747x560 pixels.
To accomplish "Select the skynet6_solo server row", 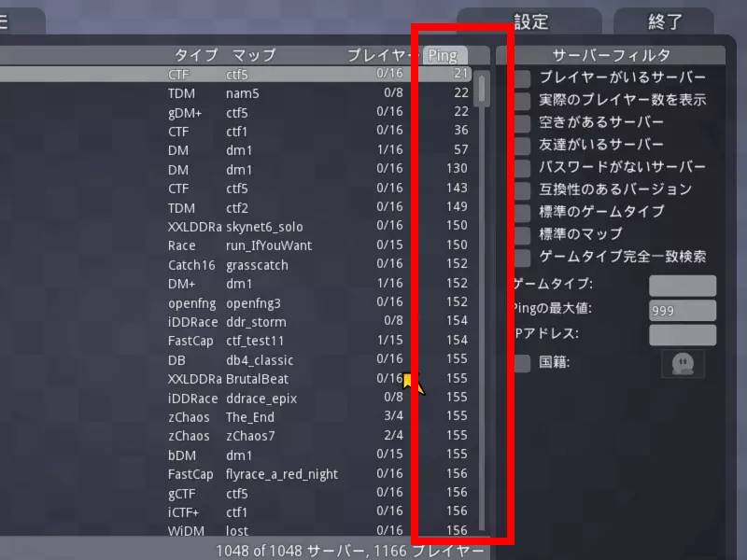I will click(x=236, y=226).
